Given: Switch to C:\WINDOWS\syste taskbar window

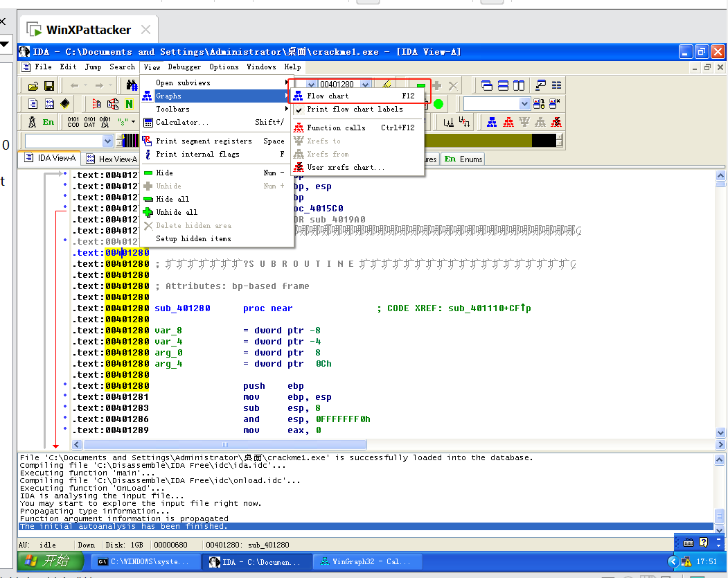Looking at the screenshot, I should tap(144, 562).
